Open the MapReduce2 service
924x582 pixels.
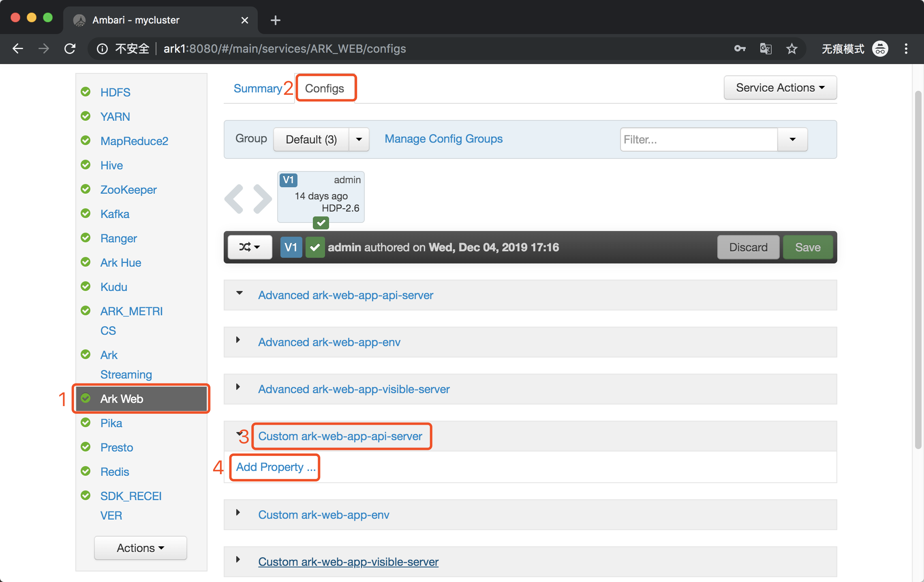[134, 141]
